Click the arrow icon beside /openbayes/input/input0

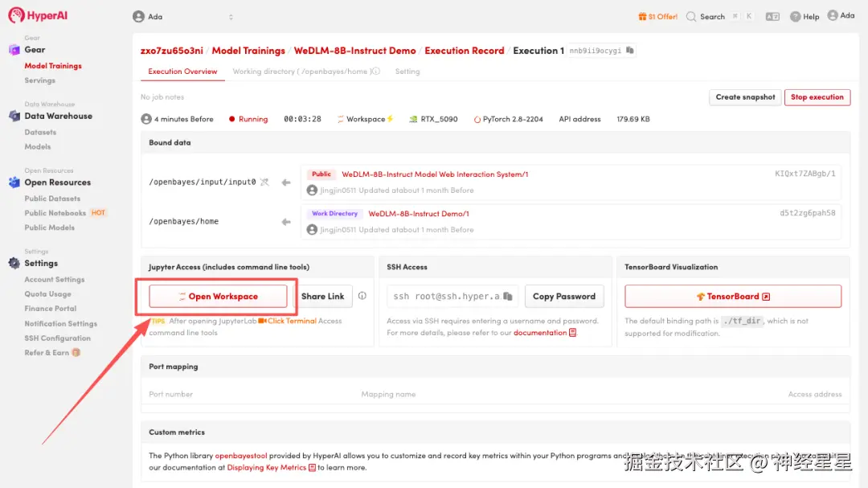click(286, 182)
